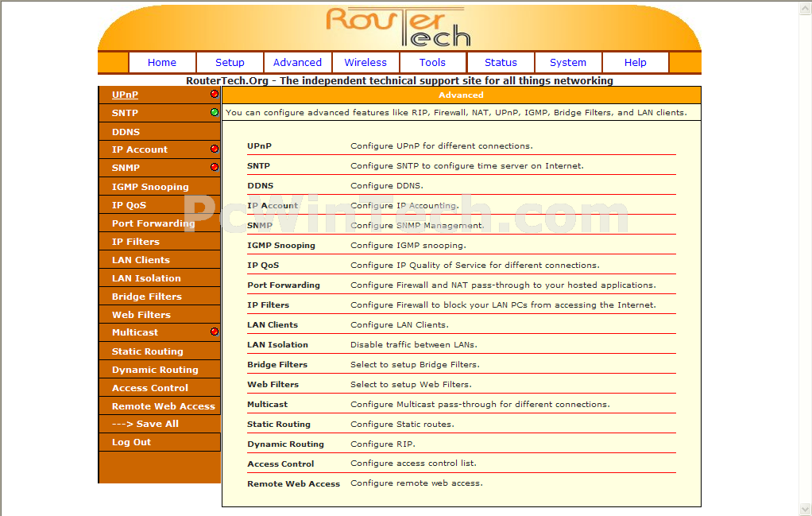Click the red status dot next to SNMP

pyautogui.click(x=215, y=167)
